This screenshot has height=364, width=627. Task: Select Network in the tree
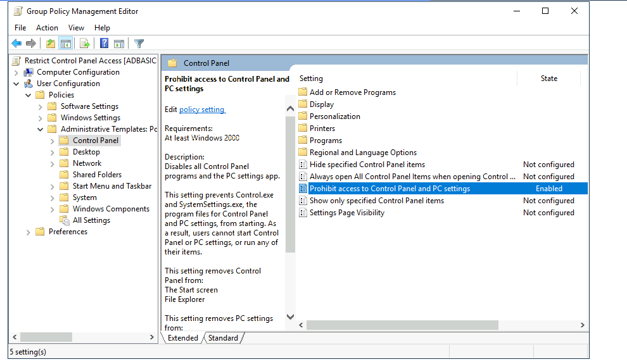pos(87,163)
